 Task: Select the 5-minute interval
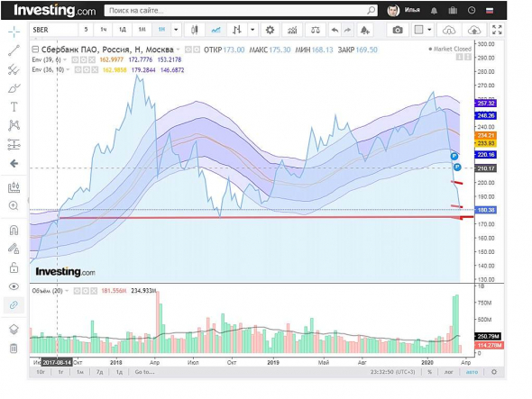pos(87,30)
